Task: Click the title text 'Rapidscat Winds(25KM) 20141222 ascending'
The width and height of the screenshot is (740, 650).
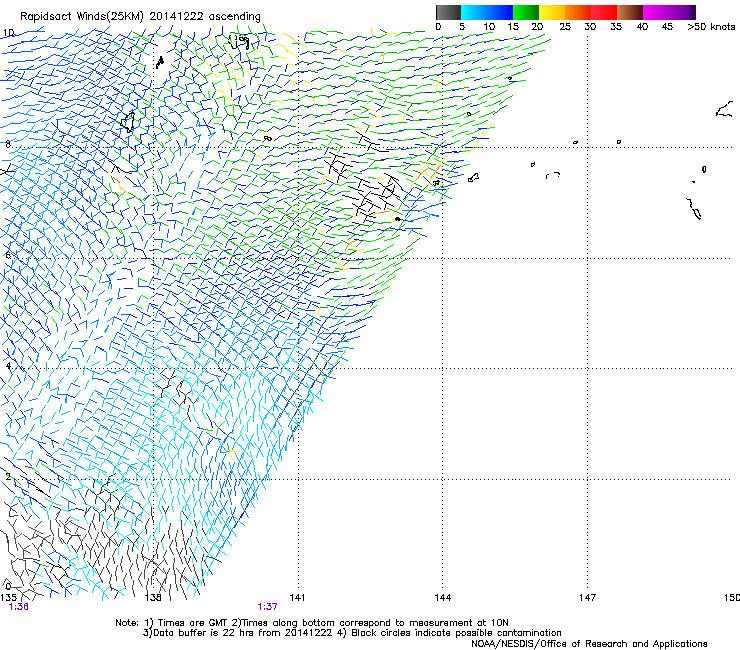Action: tap(140, 17)
